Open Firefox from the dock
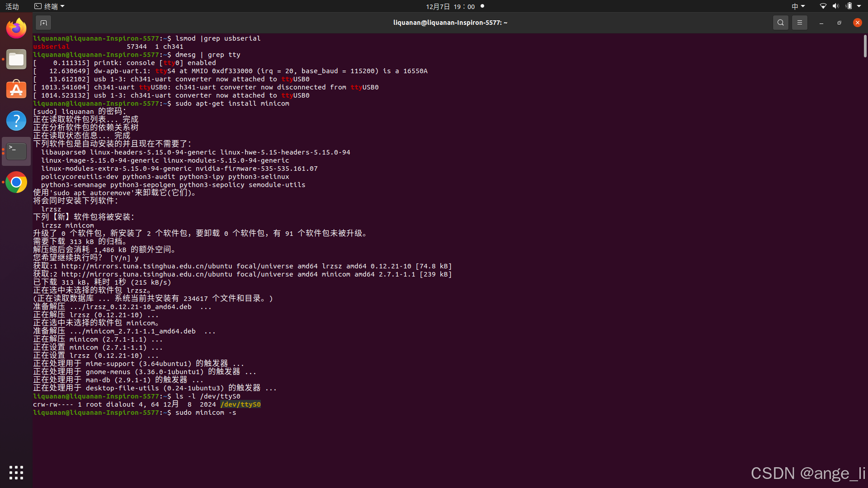The image size is (868, 488). point(16,28)
